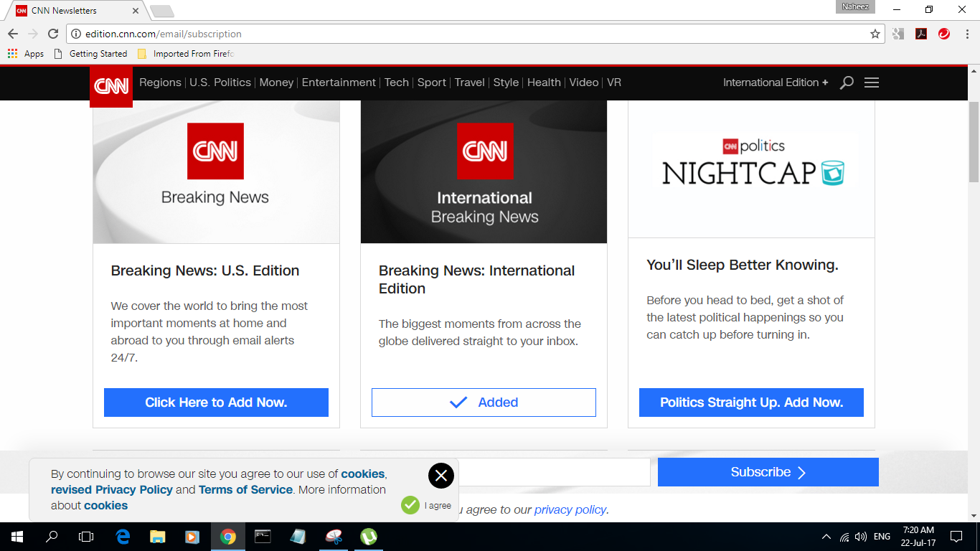Open the privacy policy link near Subscribe
This screenshot has height=551, width=980.
pyautogui.click(x=570, y=509)
